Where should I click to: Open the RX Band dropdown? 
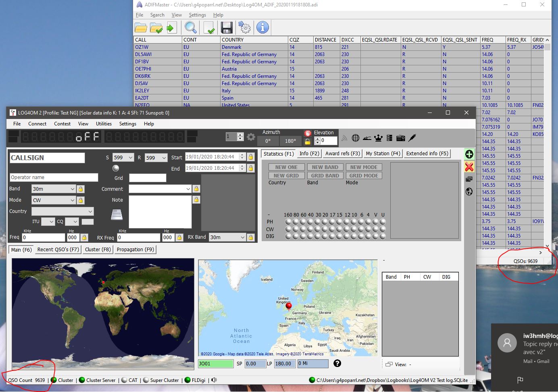(227, 238)
